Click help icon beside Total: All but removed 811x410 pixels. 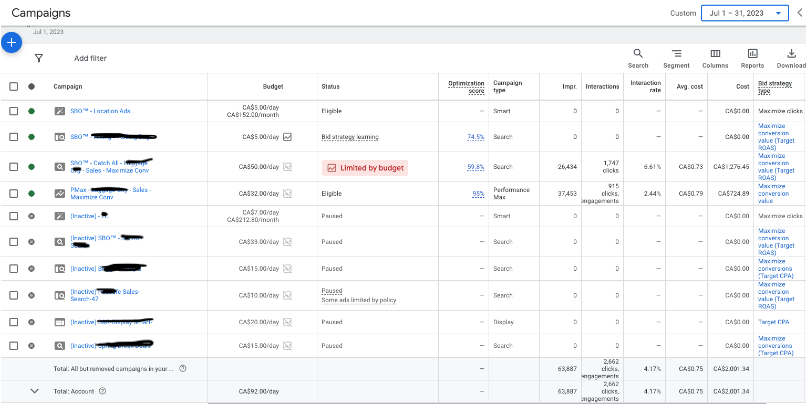[183, 369]
